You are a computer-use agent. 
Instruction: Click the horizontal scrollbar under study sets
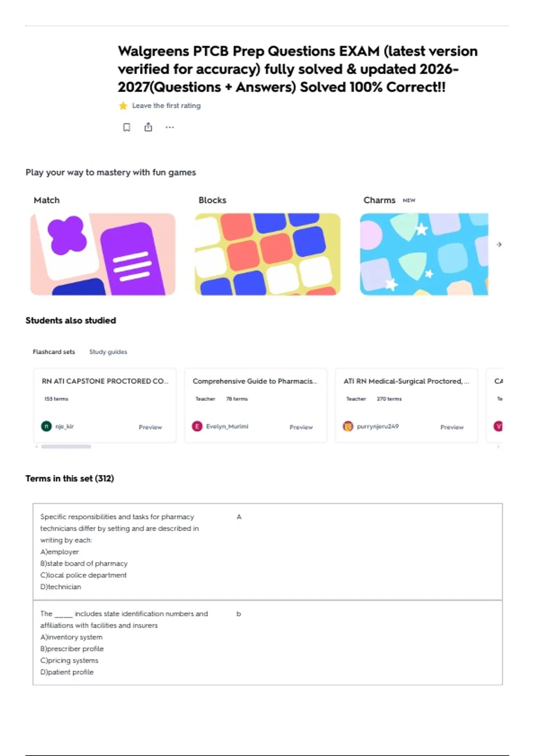66,446
